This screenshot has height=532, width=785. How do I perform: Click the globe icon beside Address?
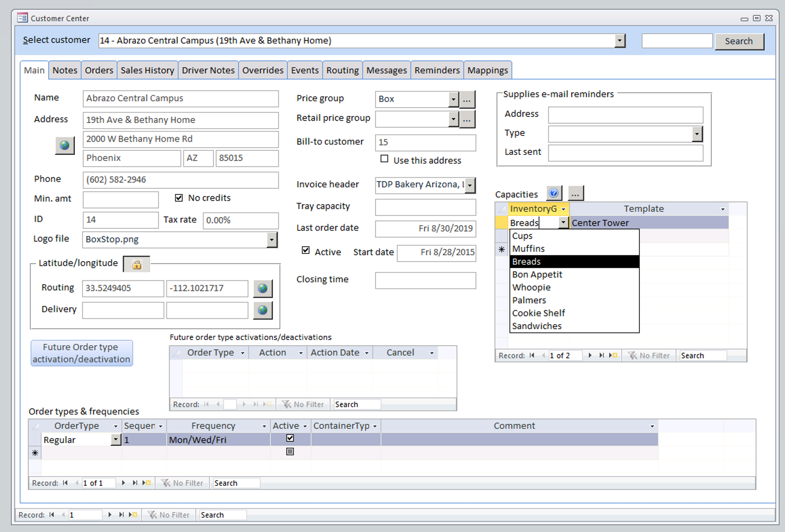click(65, 146)
